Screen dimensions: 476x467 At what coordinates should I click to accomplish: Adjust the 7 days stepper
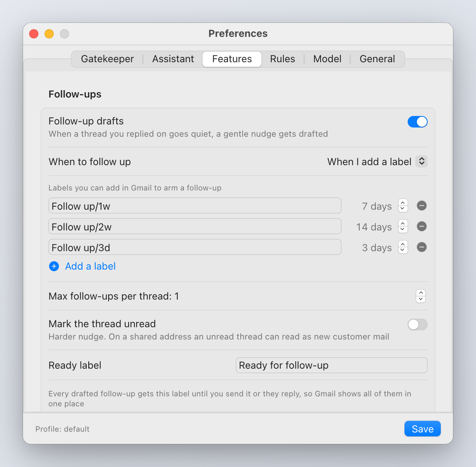(x=403, y=206)
